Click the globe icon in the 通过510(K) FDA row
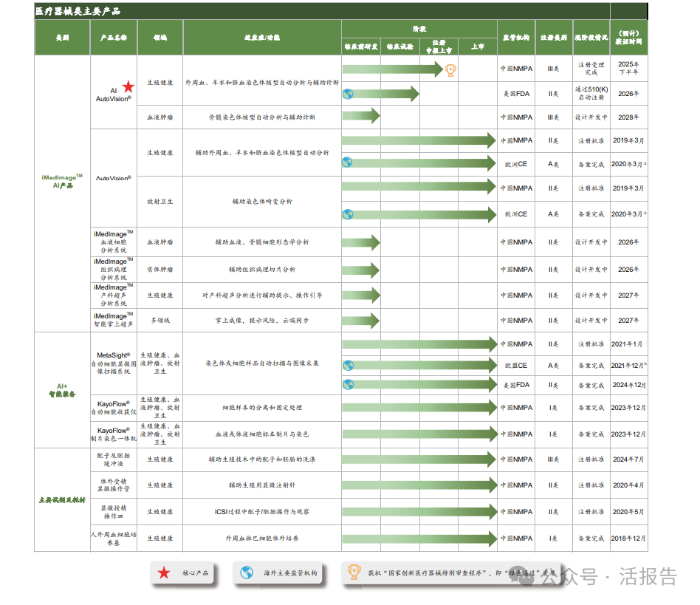This screenshot has width=700, height=605. (348, 94)
